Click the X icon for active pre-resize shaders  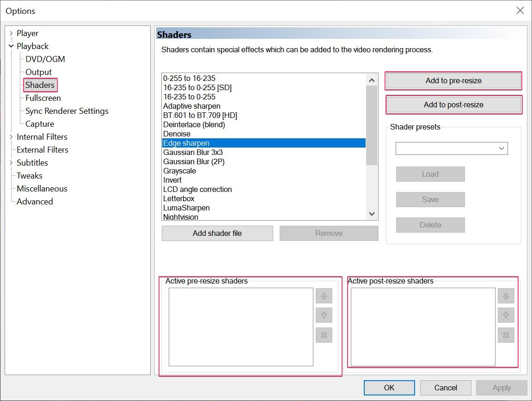(324, 335)
